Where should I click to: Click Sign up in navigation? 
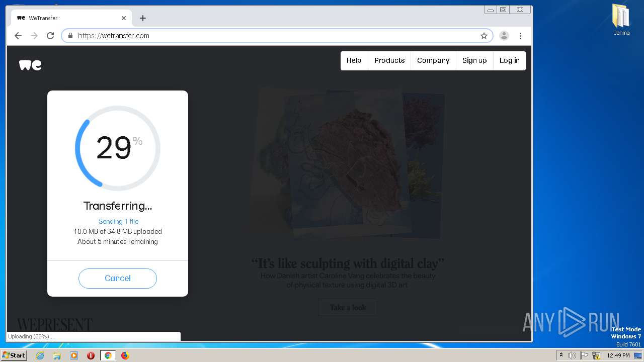click(474, 60)
